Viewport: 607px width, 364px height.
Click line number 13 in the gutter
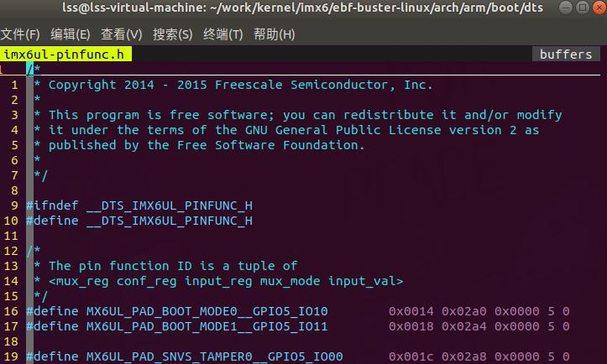pos(11,266)
